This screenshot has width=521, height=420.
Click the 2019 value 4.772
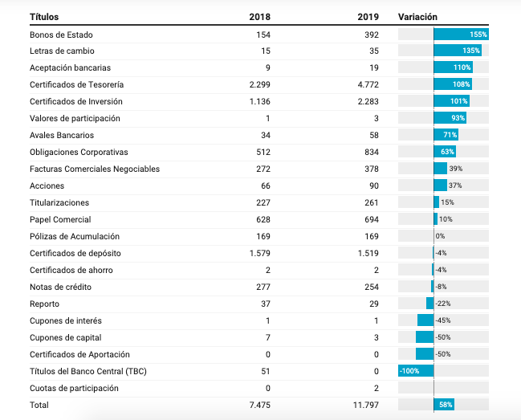[368, 85]
